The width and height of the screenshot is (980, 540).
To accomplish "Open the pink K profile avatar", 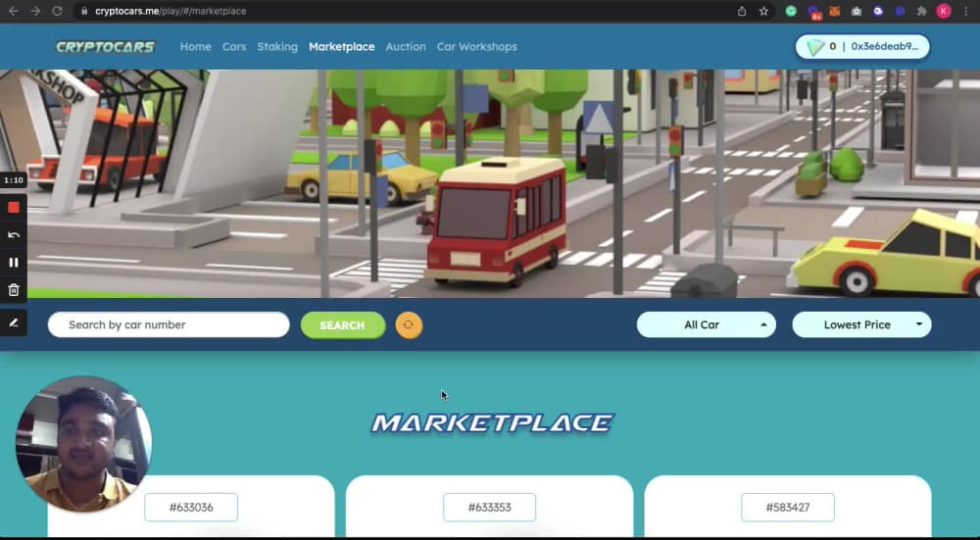I will [x=944, y=11].
